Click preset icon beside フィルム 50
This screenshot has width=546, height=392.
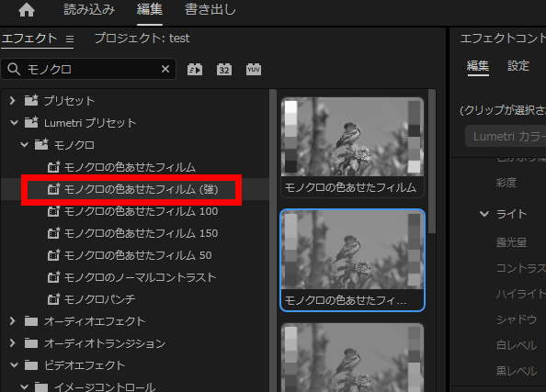coord(53,255)
